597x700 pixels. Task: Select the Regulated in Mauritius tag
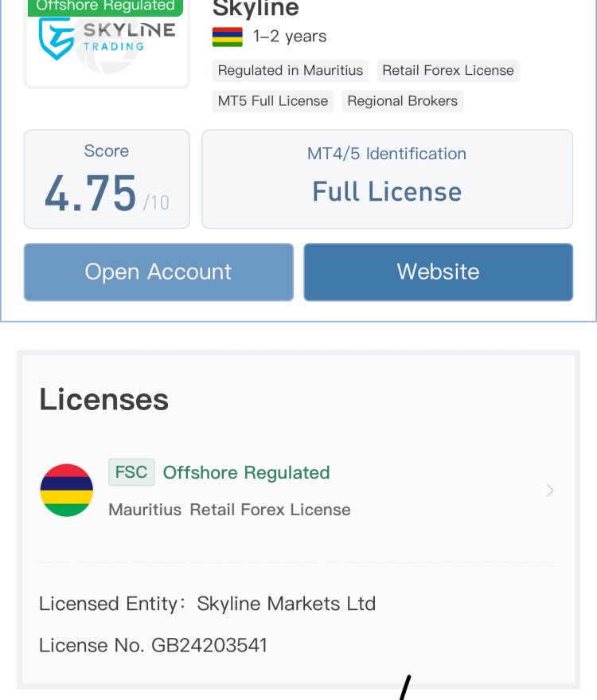(x=290, y=70)
